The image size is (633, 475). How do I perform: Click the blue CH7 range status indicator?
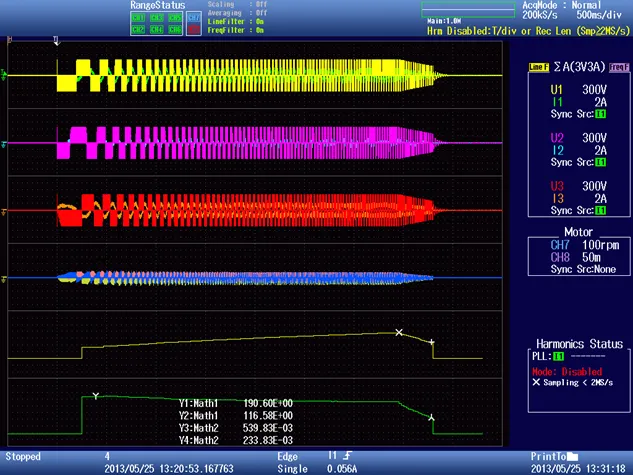(x=194, y=18)
